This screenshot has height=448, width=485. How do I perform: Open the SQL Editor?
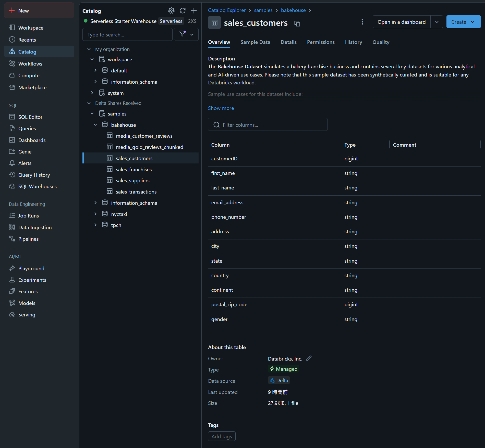pyautogui.click(x=39, y=117)
